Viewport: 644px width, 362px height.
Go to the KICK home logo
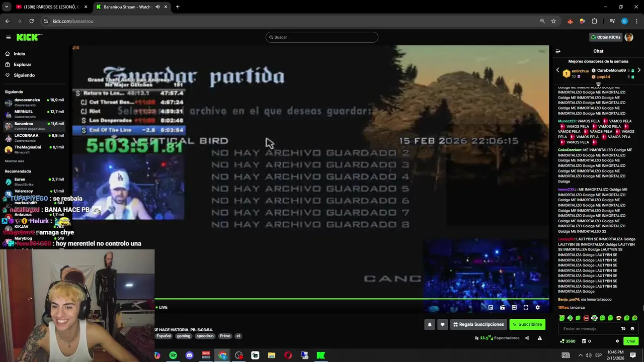pos(29,37)
